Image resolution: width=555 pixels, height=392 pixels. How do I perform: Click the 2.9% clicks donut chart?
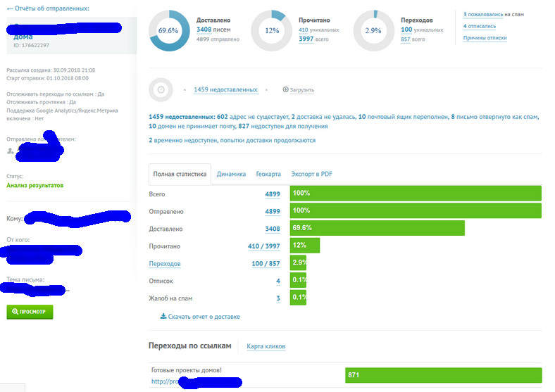(x=374, y=30)
